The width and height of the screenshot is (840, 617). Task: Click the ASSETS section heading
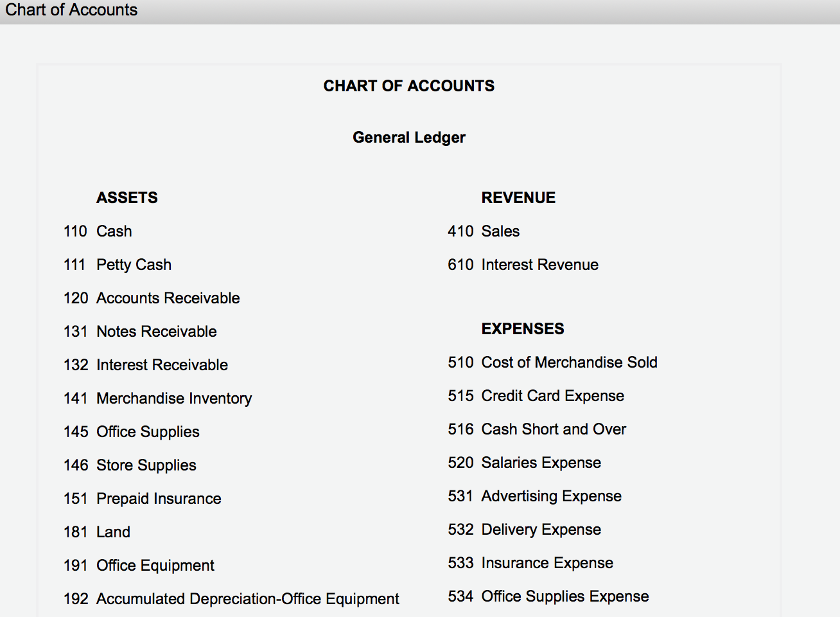coord(127,197)
